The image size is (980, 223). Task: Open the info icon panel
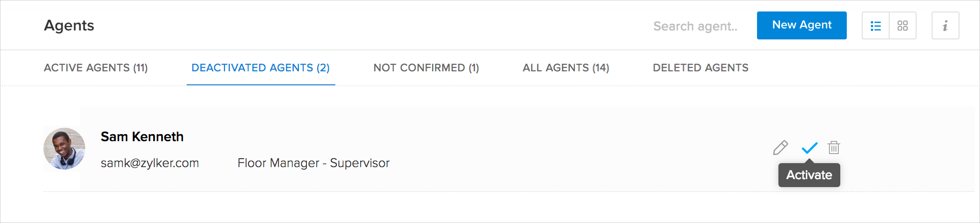point(945,26)
